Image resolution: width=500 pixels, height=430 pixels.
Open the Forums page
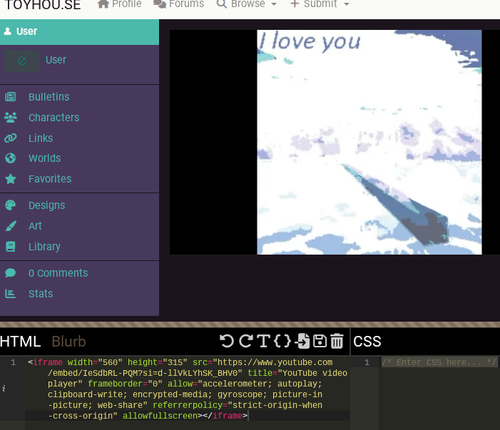(x=179, y=4)
